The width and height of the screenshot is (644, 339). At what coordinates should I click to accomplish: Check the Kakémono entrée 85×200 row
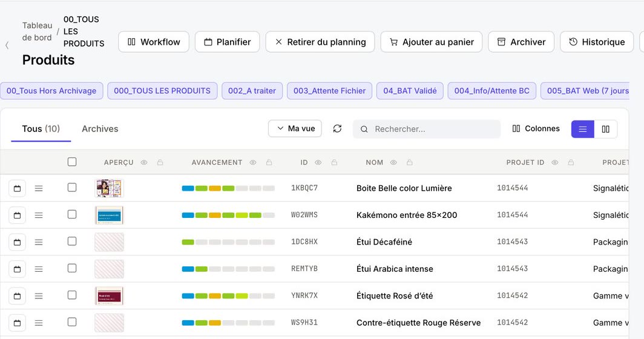tap(72, 214)
